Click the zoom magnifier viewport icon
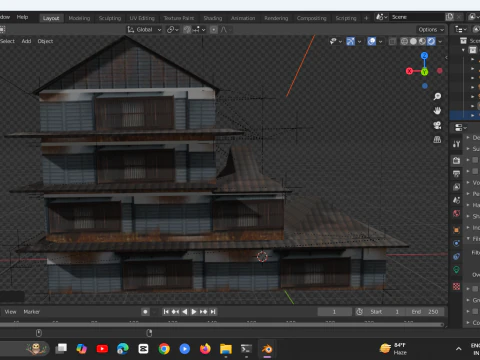Image resolution: width=480 pixels, height=360 pixels. pos(437,97)
